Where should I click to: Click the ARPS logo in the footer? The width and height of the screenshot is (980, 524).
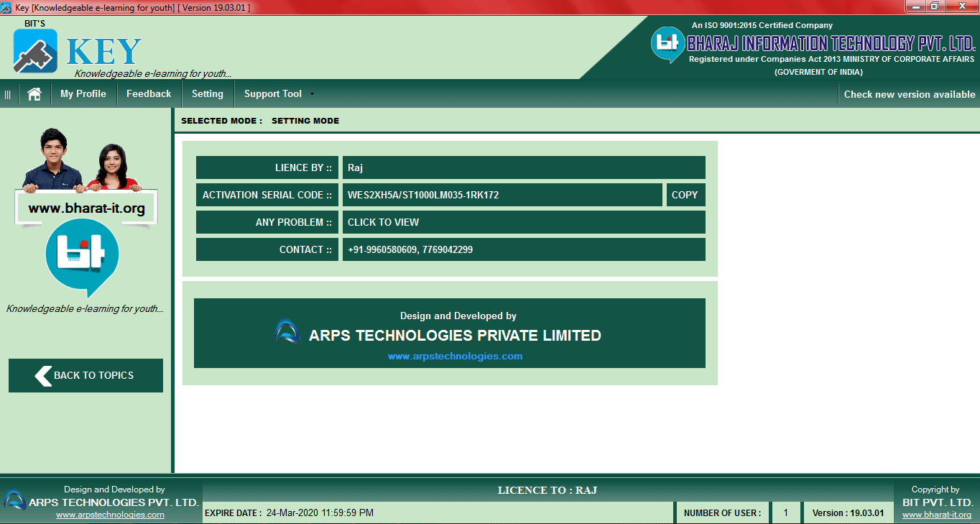(14, 500)
